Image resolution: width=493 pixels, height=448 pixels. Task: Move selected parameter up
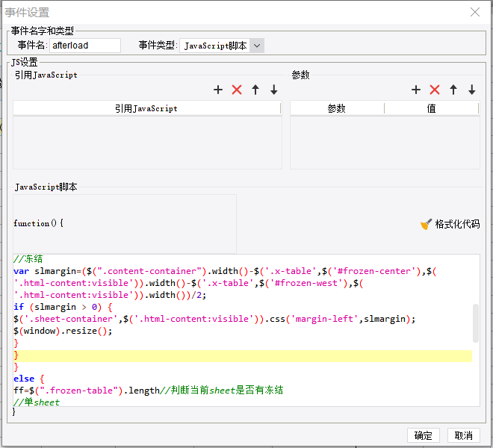(x=453, y=90)
